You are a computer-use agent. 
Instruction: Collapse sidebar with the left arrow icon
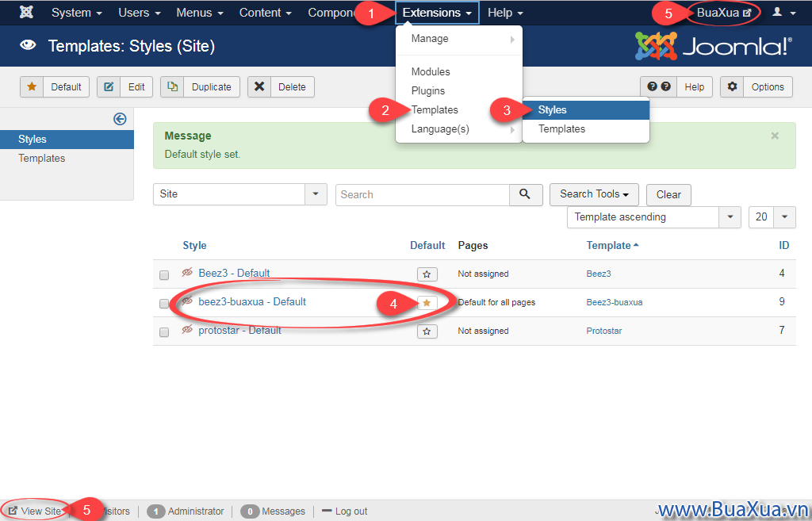coord(120,119)
